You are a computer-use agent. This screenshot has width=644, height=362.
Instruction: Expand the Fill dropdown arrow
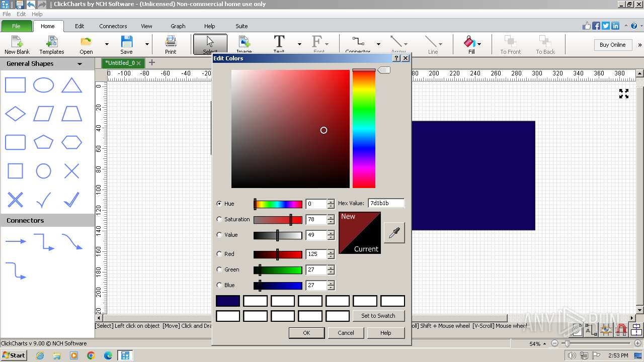click(x=479, y=44)
